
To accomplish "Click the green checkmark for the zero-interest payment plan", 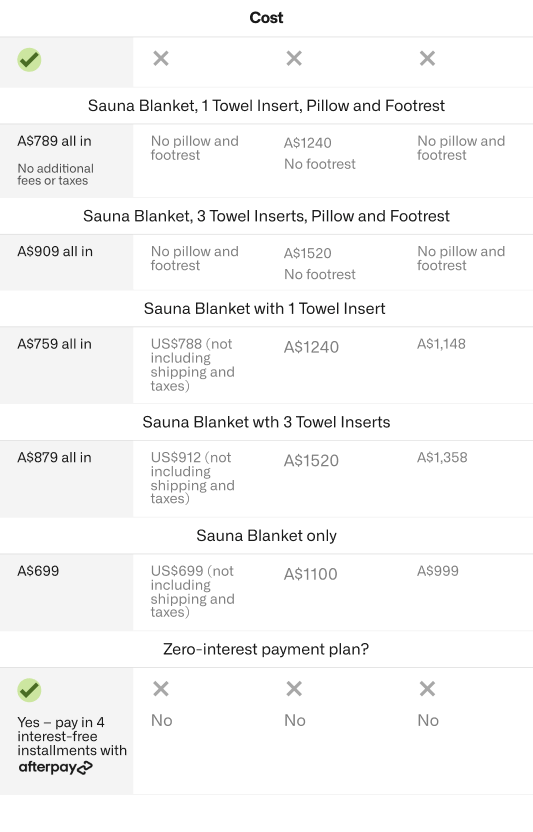I will [29, 690].
